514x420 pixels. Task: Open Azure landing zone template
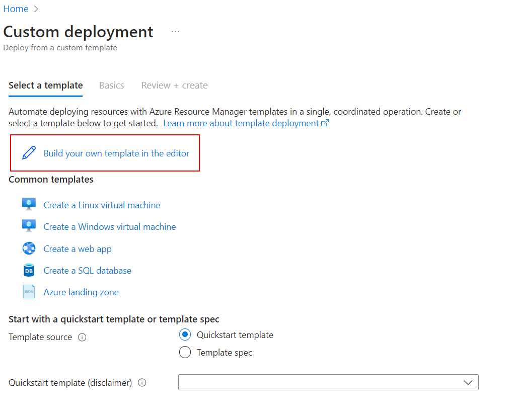[x=81, y=292]
